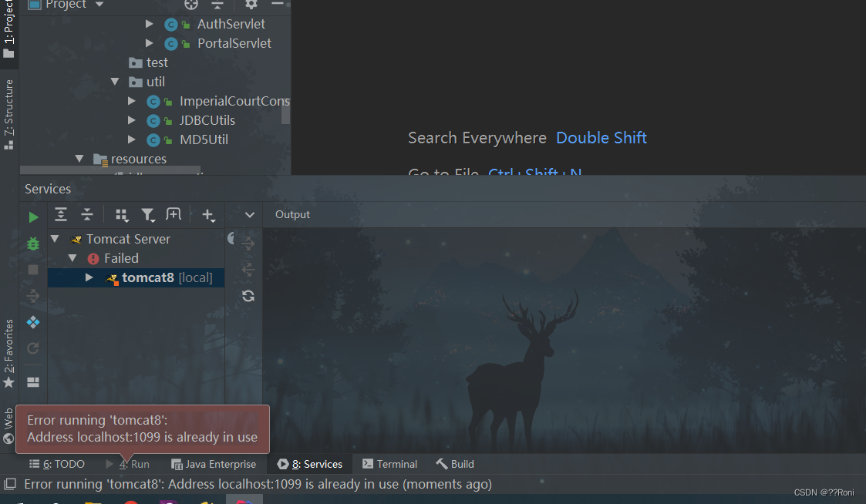Select AuthServlet in the project tree
The width and height of the screenshot is (866, 504).
pos(231,24)
